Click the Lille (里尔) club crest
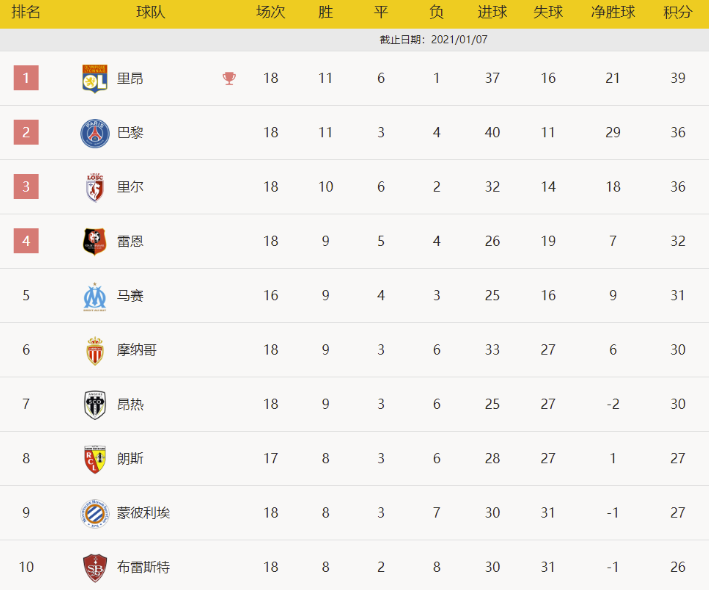This screenshot has width=709, height=590. (95, 187)
